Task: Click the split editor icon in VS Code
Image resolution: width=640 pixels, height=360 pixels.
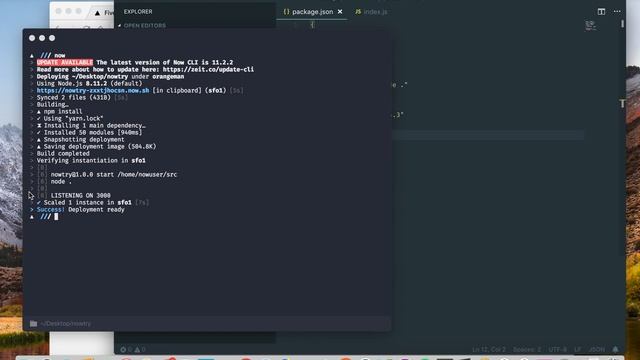Action: pyautogui.click(x=601, y=11)
